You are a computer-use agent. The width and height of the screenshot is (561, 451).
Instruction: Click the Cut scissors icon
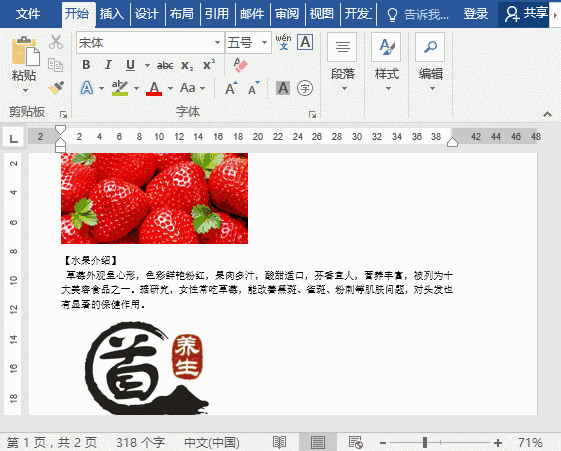(56, 42)
